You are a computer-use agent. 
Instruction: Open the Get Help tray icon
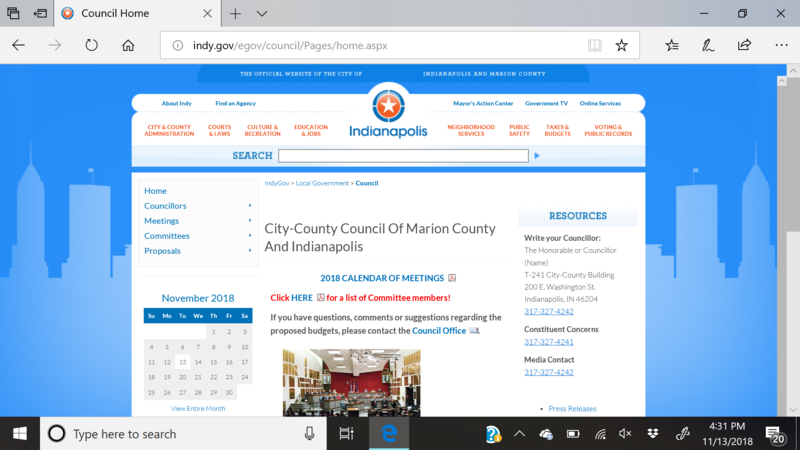pyautogui.click(x=493, y=434)
